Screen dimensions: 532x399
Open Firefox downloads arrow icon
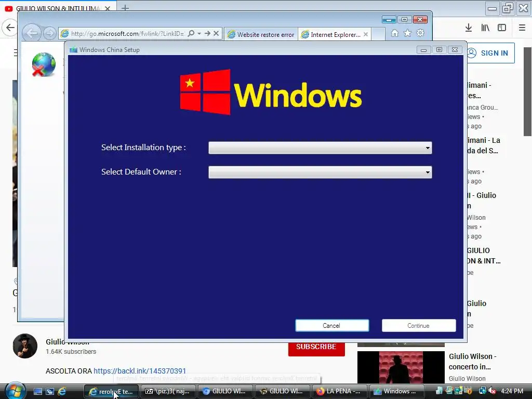click(469, 28)
